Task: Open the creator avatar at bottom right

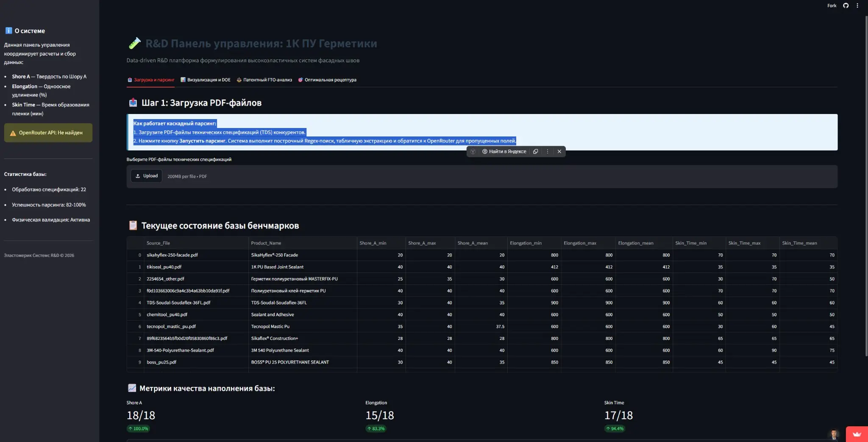Action: click(x=834, y=434)
